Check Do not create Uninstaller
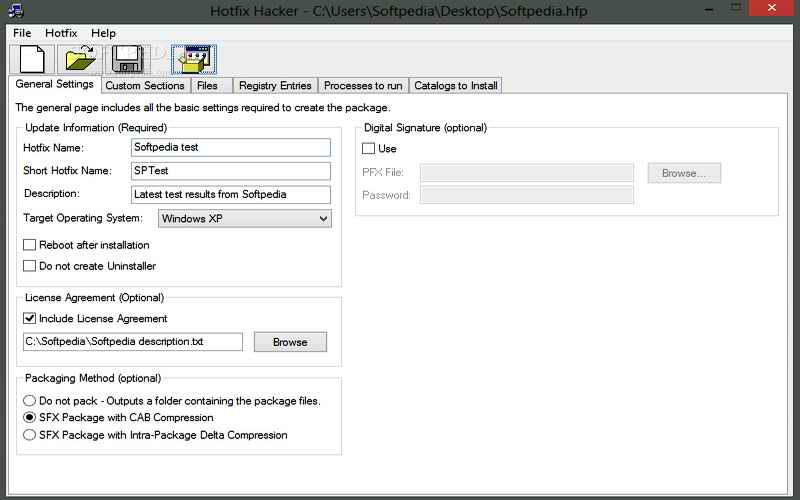 pyautogui.click(x=30, y=266)
